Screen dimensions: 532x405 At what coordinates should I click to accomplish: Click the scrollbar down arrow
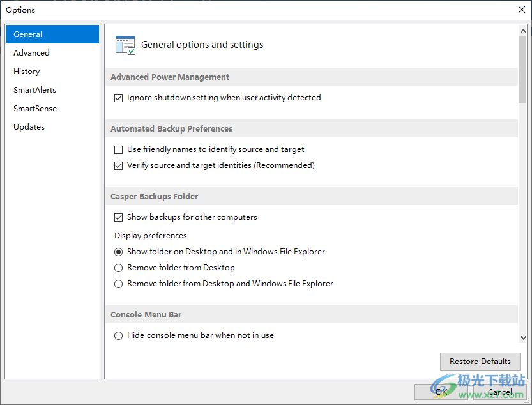(x=522, y=338)
